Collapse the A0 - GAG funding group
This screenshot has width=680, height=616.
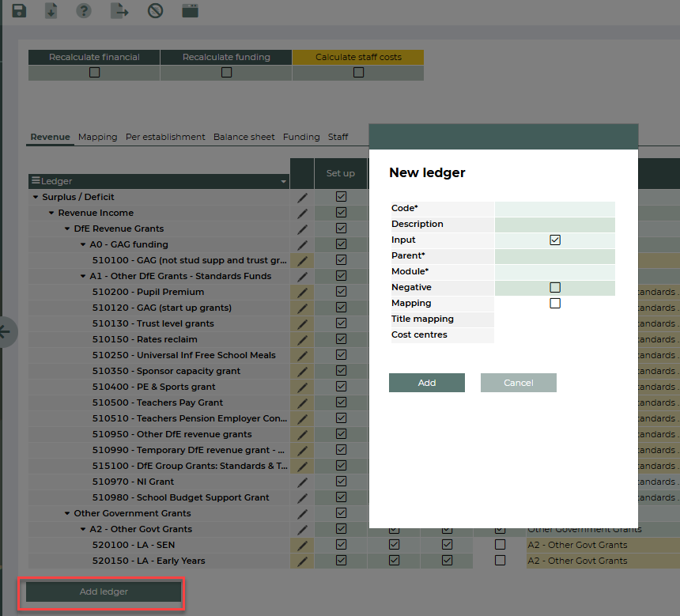[x=83, y=244]
